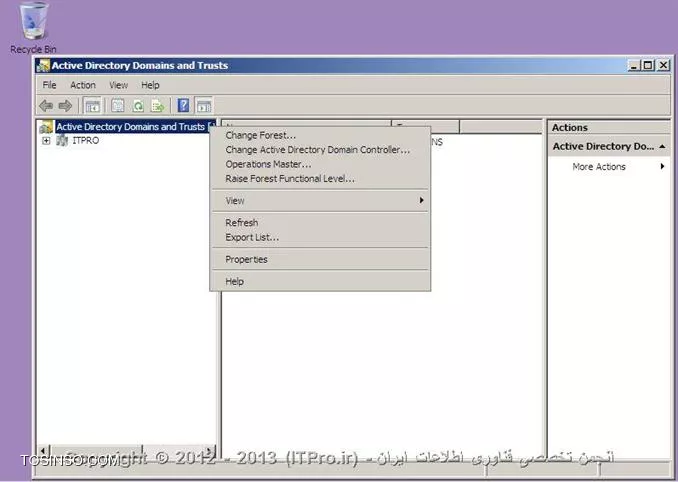The width and height of the screenshot is (678, 482).
Task: Click Export List... in context menu
Action: click(320, 237)
